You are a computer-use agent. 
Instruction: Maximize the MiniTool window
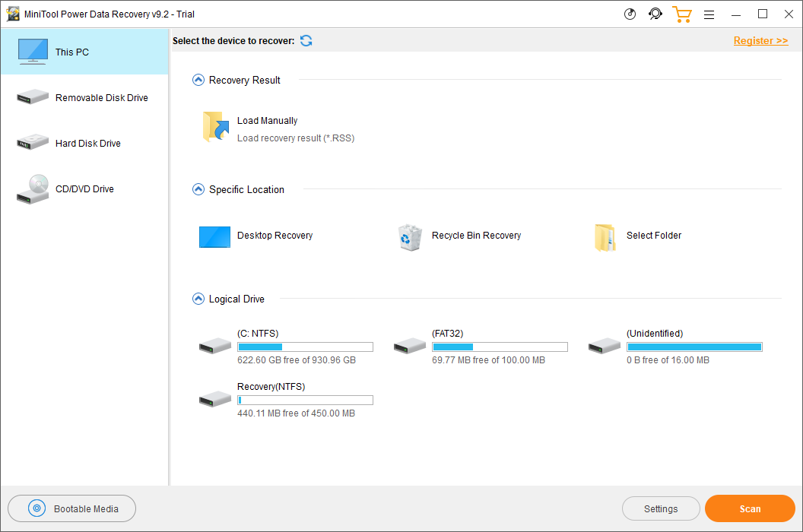[763, 14]
